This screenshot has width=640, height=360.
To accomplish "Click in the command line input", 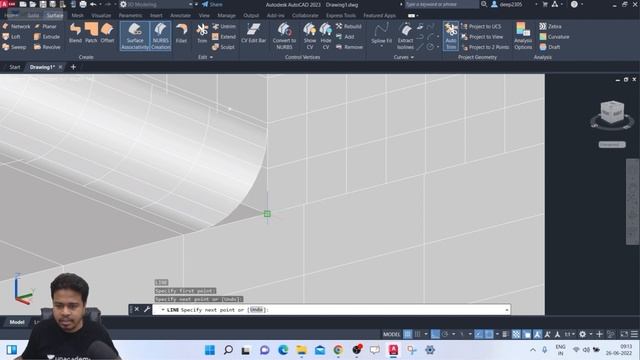I will (x=331, y=310).
